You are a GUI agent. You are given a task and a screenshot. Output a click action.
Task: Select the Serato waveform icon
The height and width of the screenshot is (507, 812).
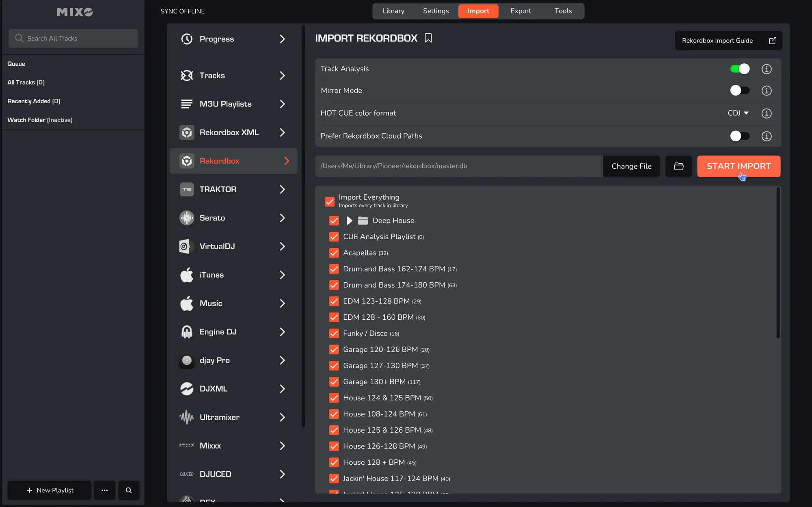tap(187, 218)
